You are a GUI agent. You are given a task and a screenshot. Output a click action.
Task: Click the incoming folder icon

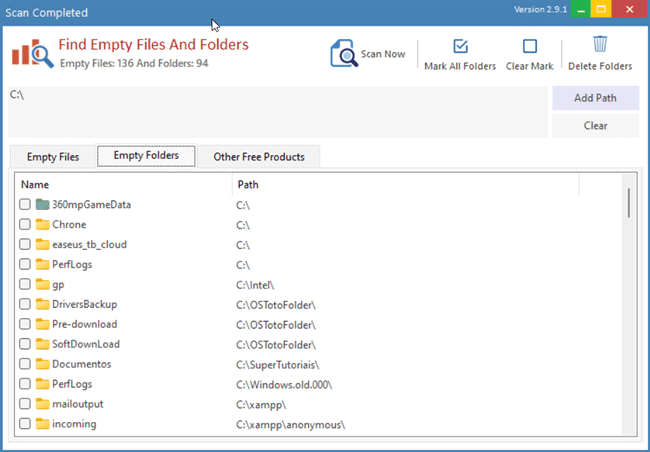pos(42,423)
